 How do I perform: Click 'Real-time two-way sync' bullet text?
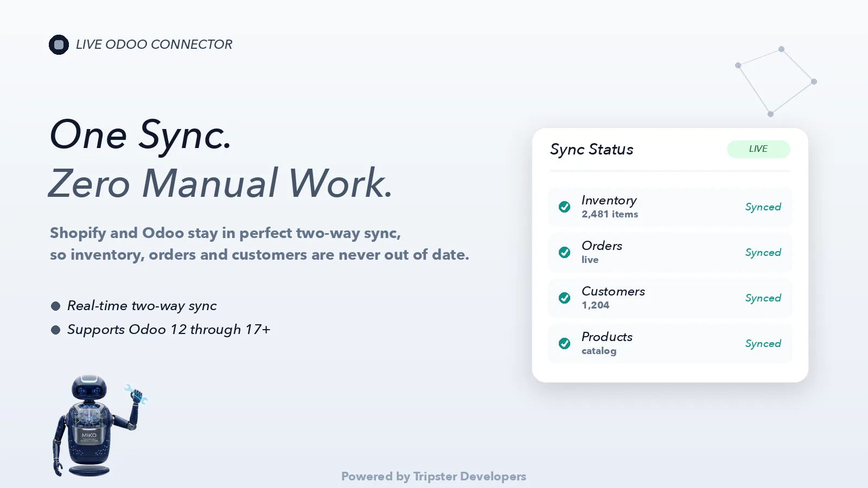point(142,306)
